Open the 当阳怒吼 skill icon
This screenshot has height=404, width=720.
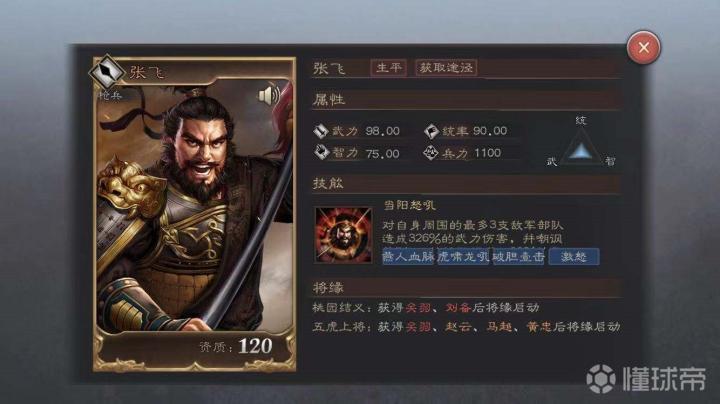pos(343,235)
